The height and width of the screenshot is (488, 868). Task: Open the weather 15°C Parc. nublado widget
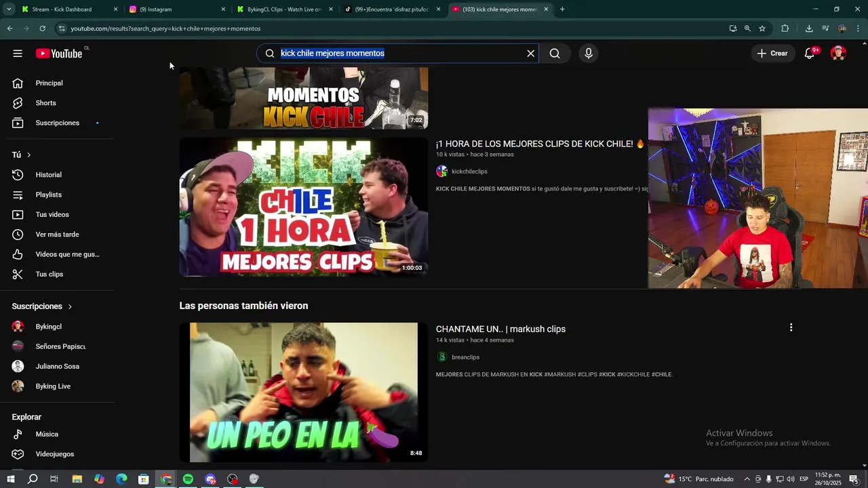pos(699,479)
